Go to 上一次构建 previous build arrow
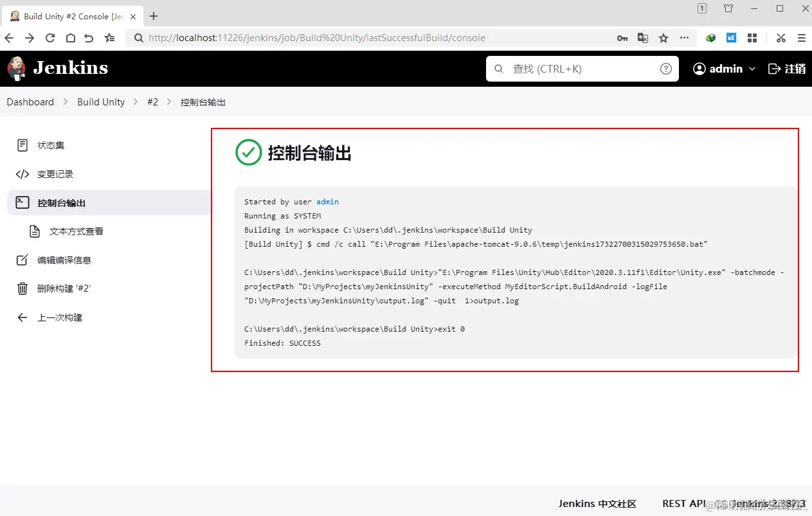This screenshot has width=812, height=516. 23,317
